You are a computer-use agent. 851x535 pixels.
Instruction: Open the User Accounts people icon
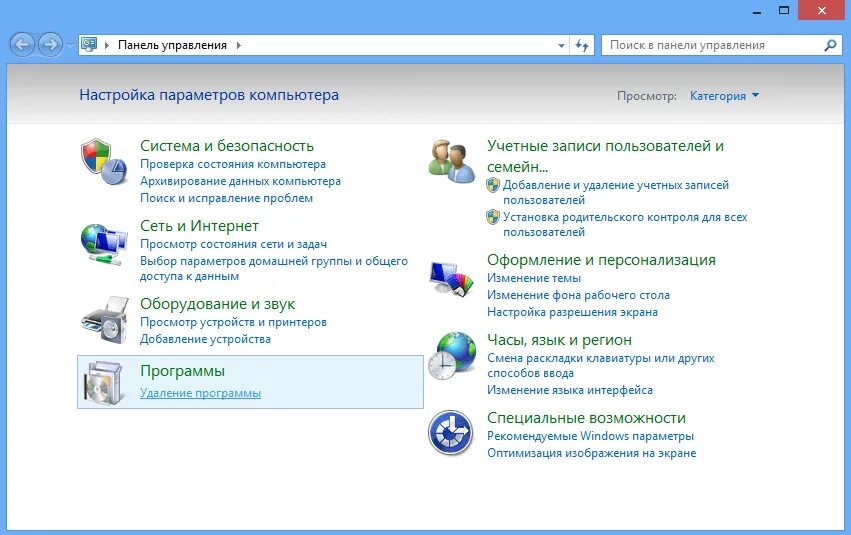tap(451, 161)
